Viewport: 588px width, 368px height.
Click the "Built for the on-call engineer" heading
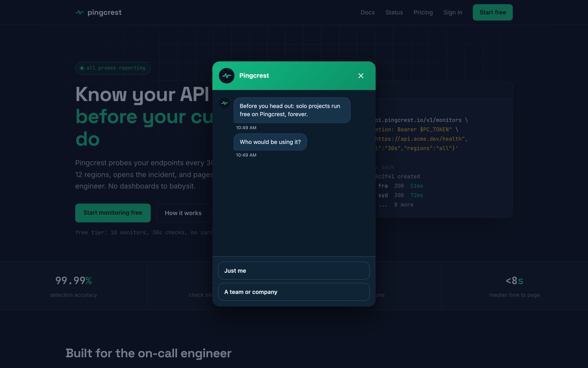click(x=149, y=353)
